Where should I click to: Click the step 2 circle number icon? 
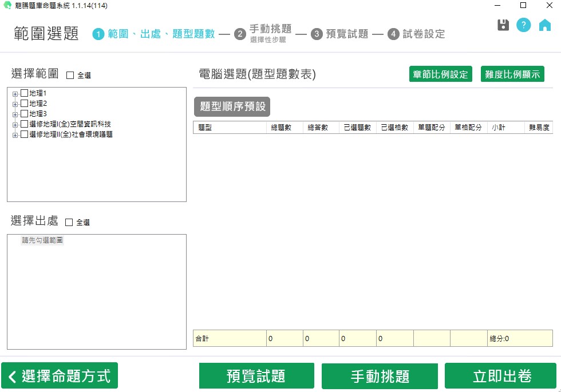[x=240, y=34]
